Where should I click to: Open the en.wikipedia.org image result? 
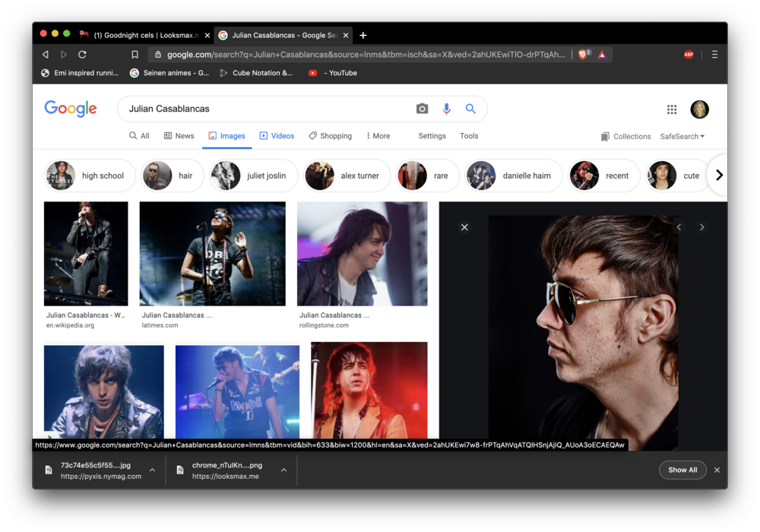point(87,254)
